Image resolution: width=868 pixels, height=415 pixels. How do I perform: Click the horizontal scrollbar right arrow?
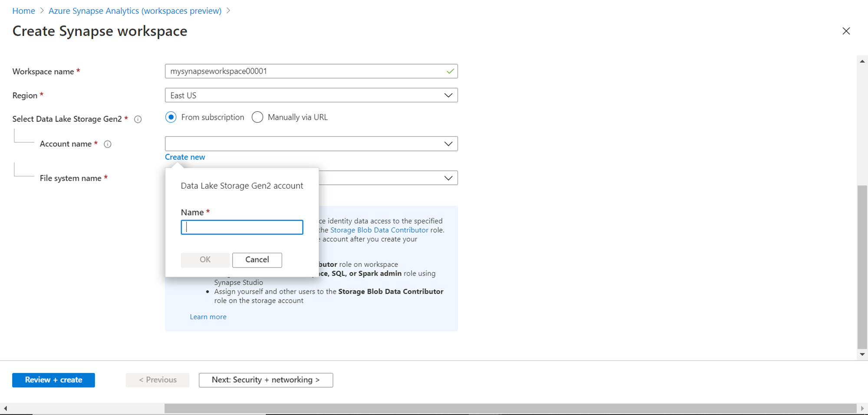(862, 408)
